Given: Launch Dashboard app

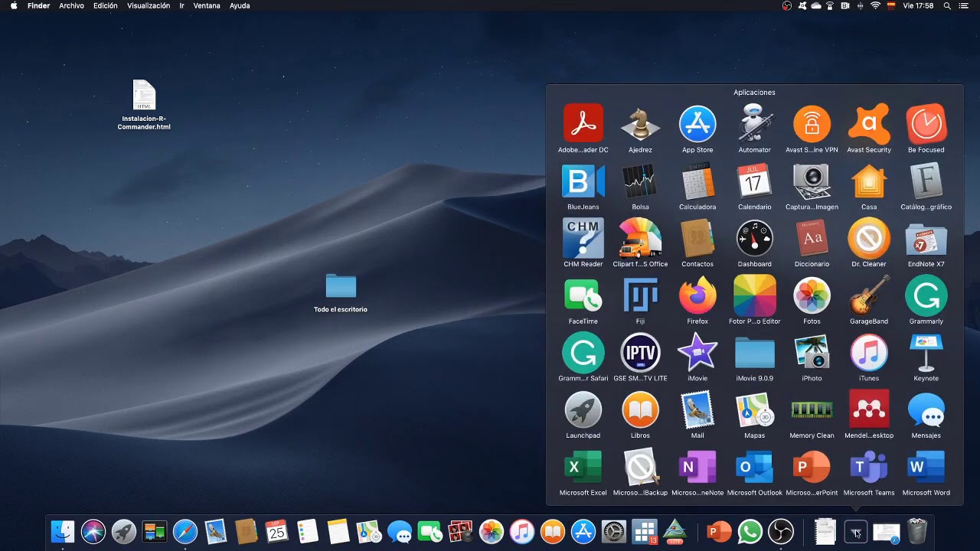Looking at the screenshot, I should [x=755, y=238].
